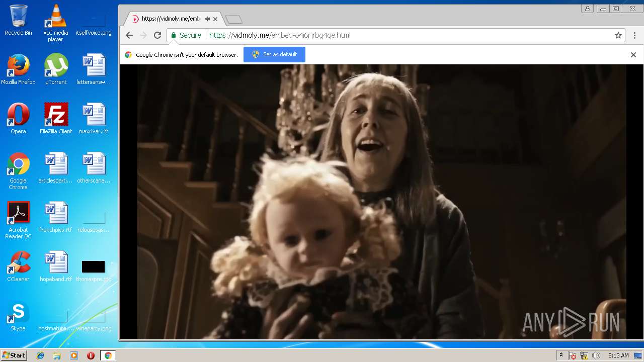Screen dimensions: 644x362
Task: View site info via the Secure padlock
Action: pyautogui.click(x=186, y=35)
